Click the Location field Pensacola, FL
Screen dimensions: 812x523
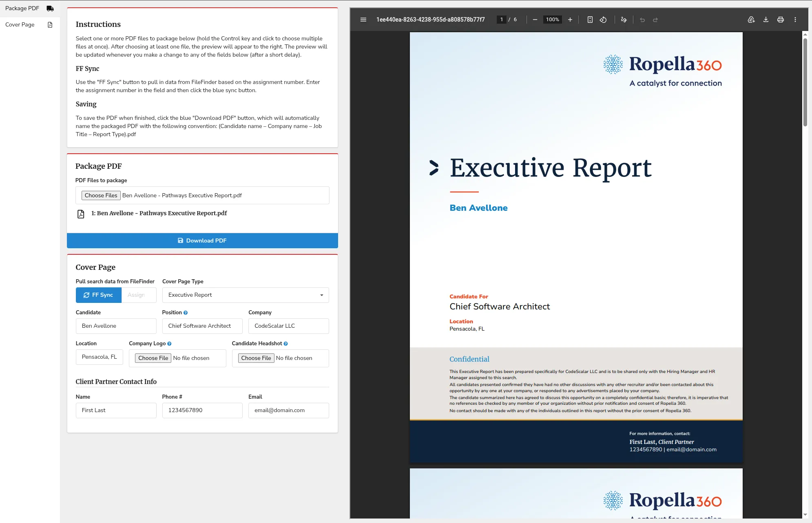(100, 357)
